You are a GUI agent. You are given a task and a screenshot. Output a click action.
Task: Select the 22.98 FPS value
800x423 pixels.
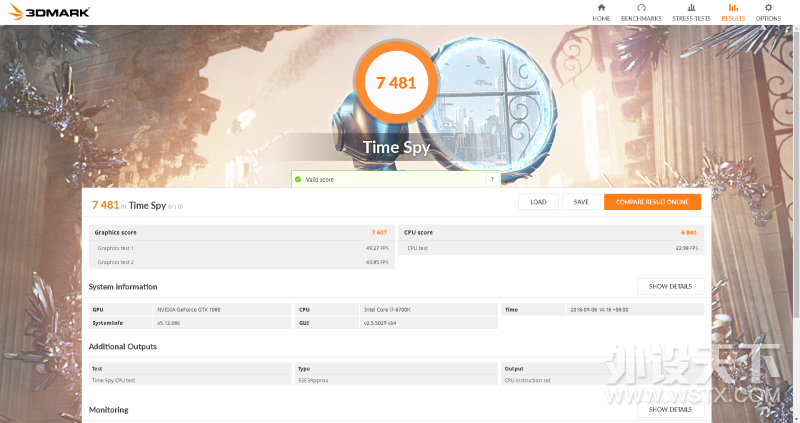pyautogui.click(x=687, y=248)
